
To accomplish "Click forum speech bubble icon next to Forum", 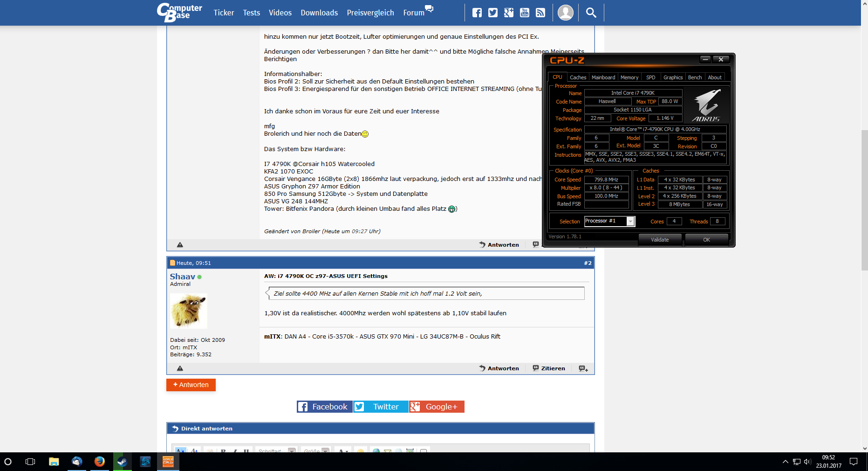I will point(429,8).
